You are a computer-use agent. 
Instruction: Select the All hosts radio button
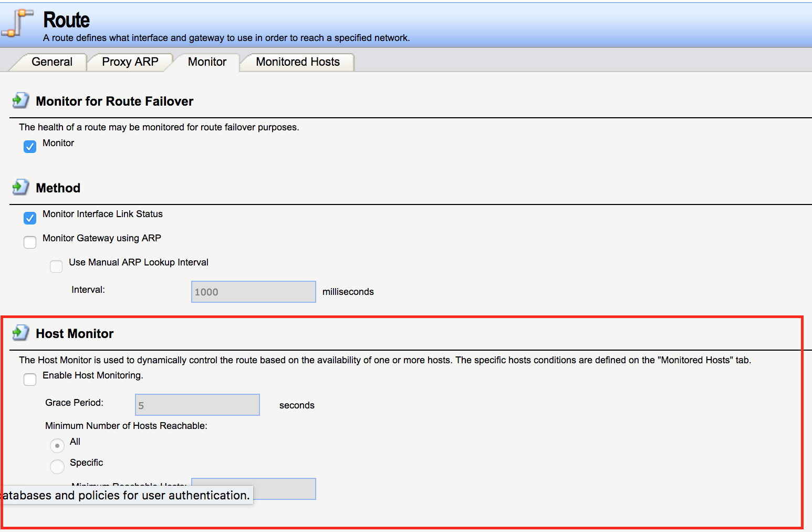coord(57,445)
